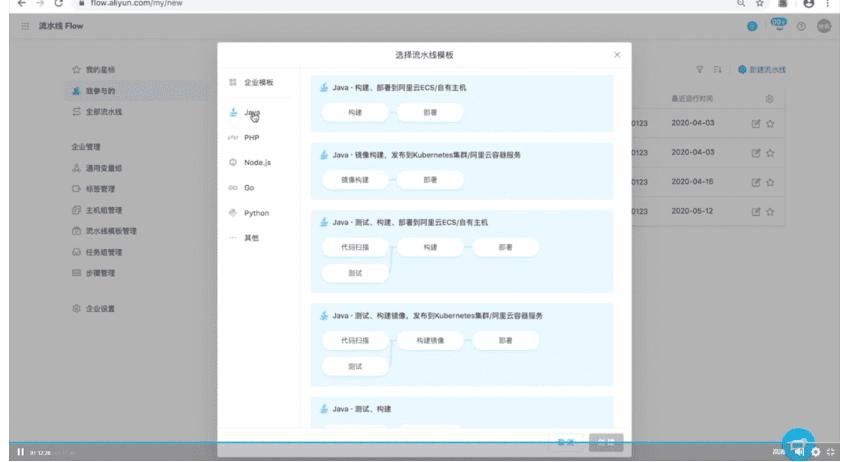
Task: Choose template Java 测试、构建镜像 发布到Kubernetes
Action: 462,344
